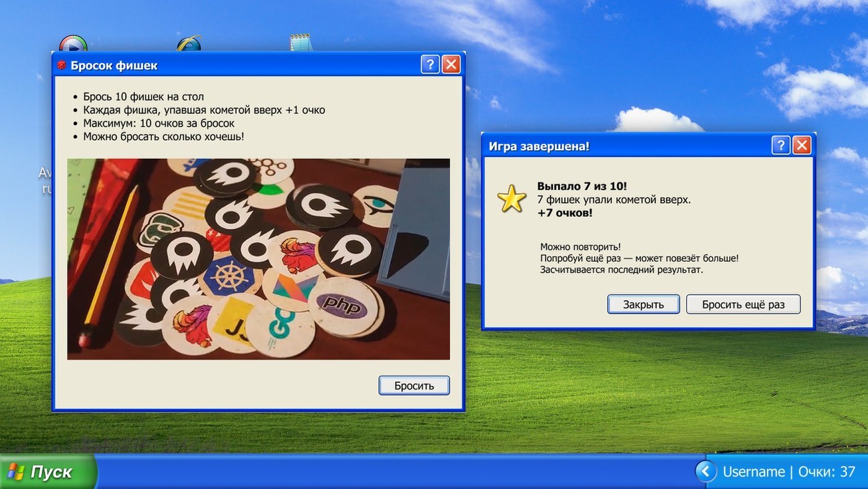
Task: Click the rule about chips landing comet up
Action: coord(204,110)
